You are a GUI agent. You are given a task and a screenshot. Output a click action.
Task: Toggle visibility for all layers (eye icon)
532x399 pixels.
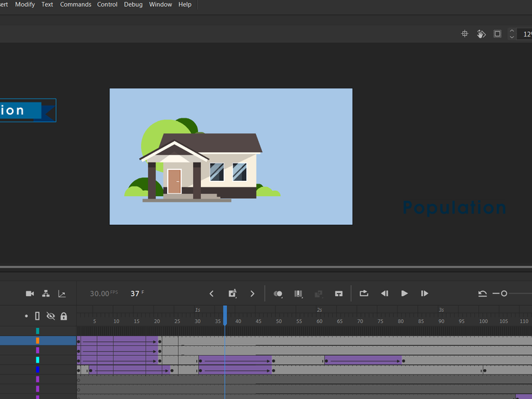pyautogui.click(x=51, y=317)
